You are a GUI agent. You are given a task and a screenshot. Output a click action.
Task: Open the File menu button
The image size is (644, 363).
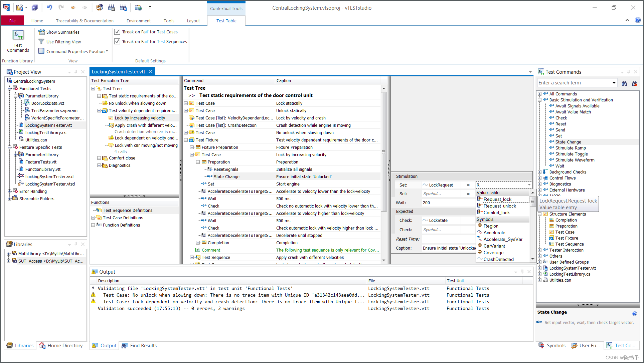pyautogui.click(x=12, y=21)
